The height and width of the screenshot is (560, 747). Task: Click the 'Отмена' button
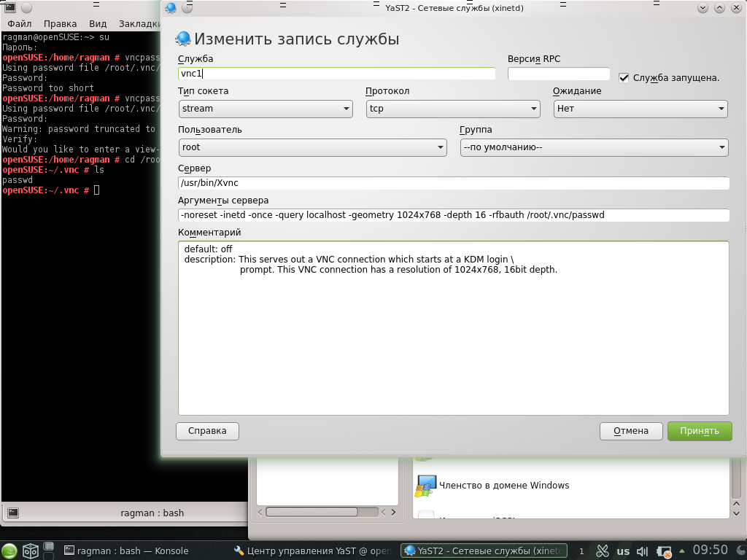pos(630,431)
